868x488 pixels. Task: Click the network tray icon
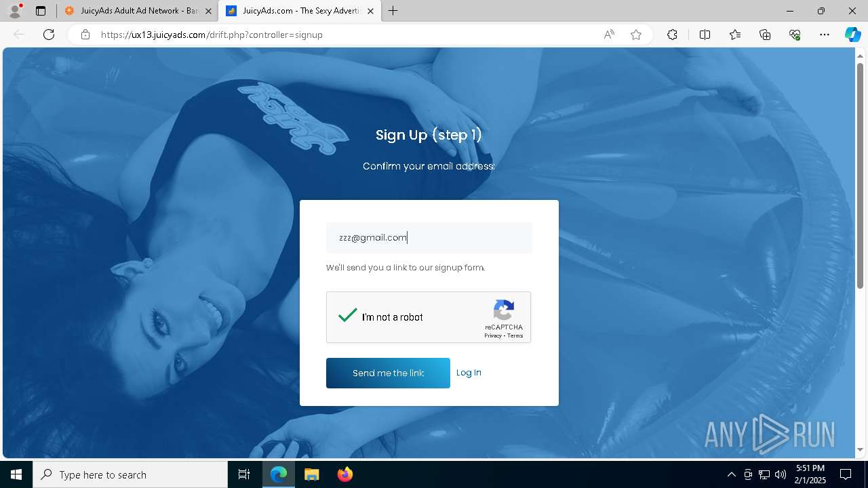764,474
